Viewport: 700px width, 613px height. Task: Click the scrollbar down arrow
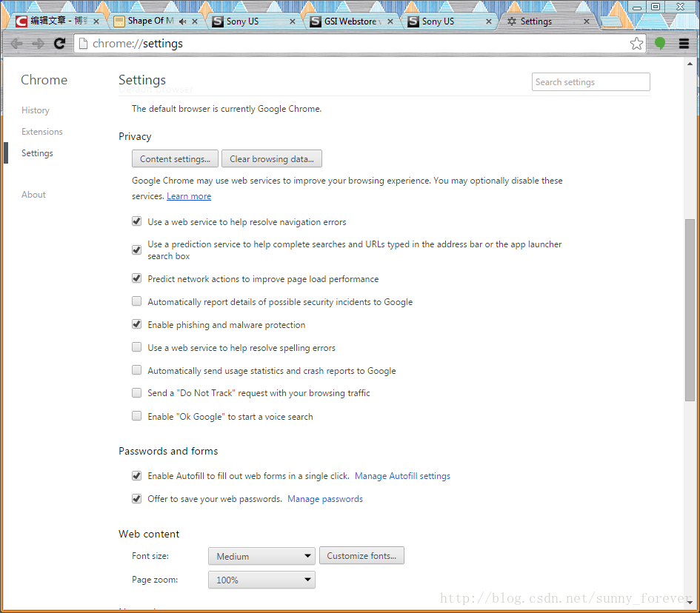pyautogui.click(x=690, y=602)
